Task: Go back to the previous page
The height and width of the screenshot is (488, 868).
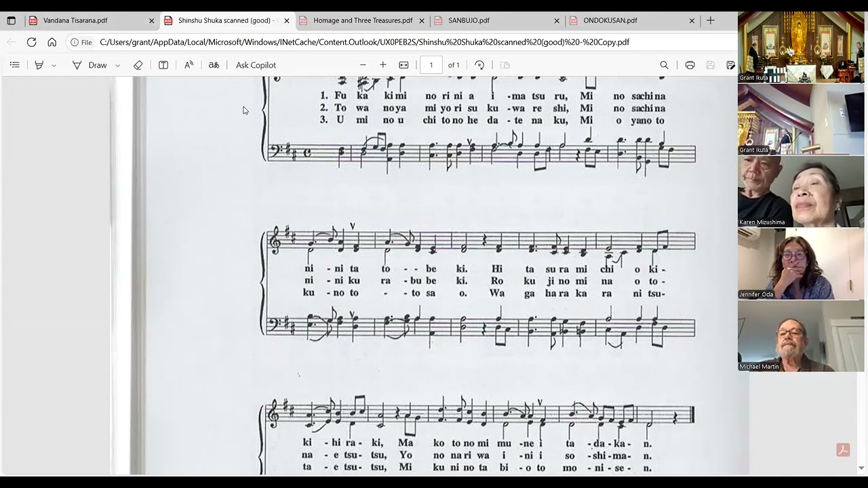Action: (12, 42)
